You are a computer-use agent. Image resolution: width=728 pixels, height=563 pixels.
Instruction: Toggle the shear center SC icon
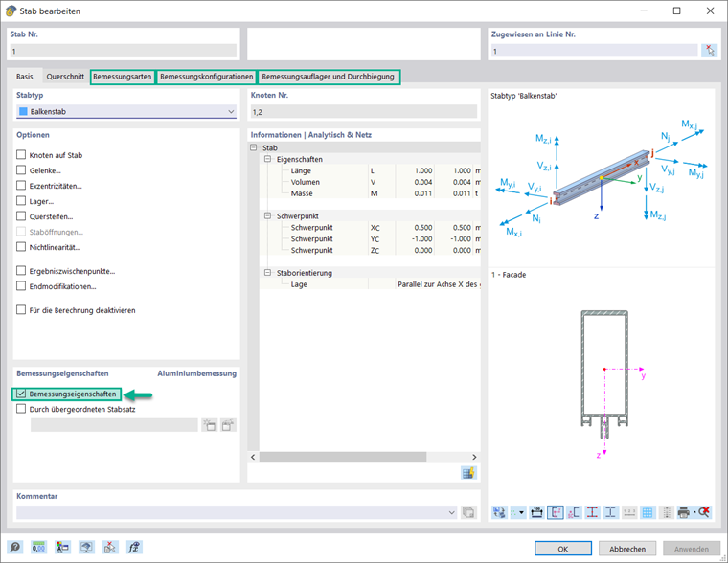(574, 512)
